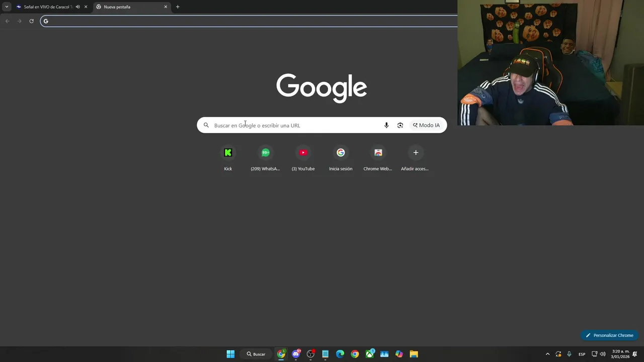Click the microphone tray icon
The width and height of the screenshot is (644, 362).
coord(569,354)
